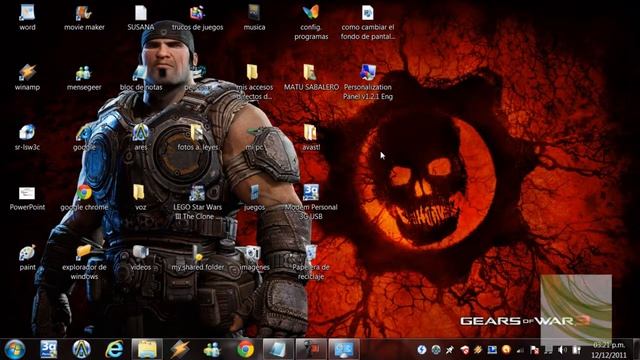Click the taskbar clock showing 12/12/2011
The image size is (640, 360).
(x=609, y=350)
